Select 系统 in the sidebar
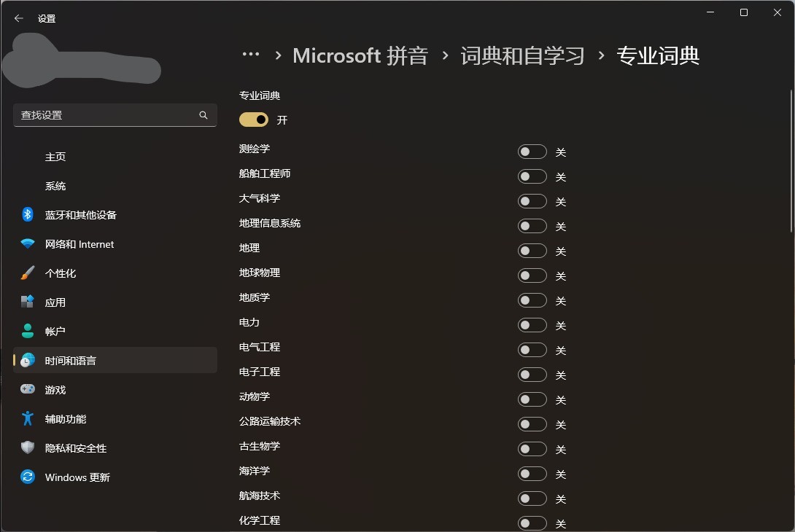This screenshot has width=795, height=532. [x=55, y=186]
